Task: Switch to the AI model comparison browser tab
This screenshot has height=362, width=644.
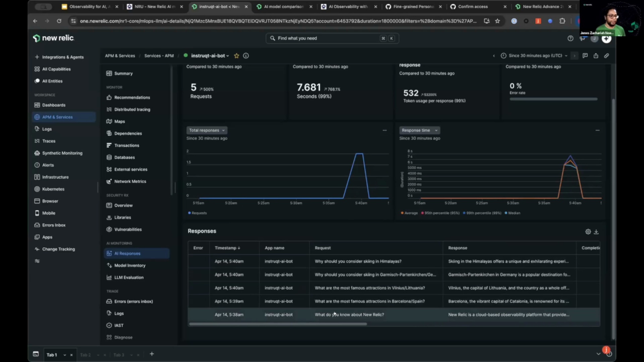Action: point(283,6)
